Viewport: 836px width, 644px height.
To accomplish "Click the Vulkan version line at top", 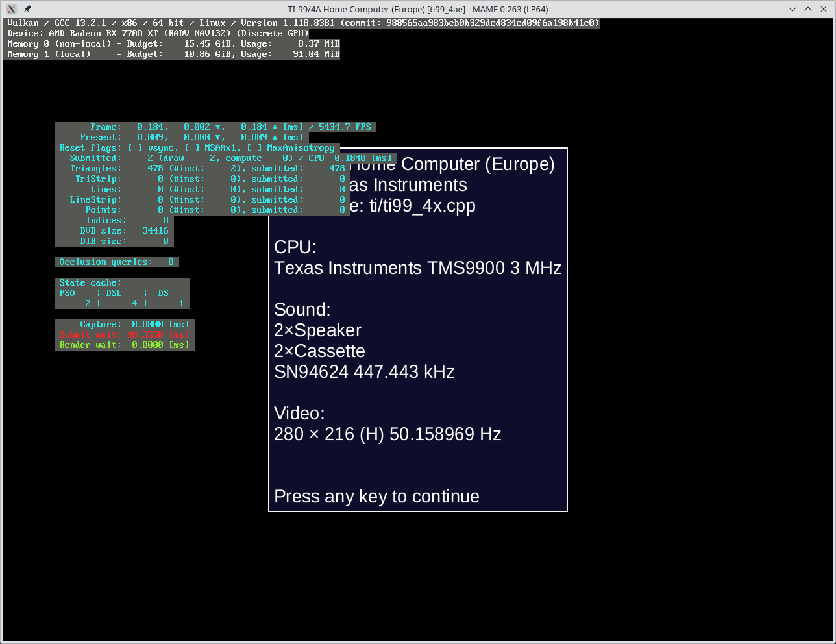I will (x=302, y=23).
